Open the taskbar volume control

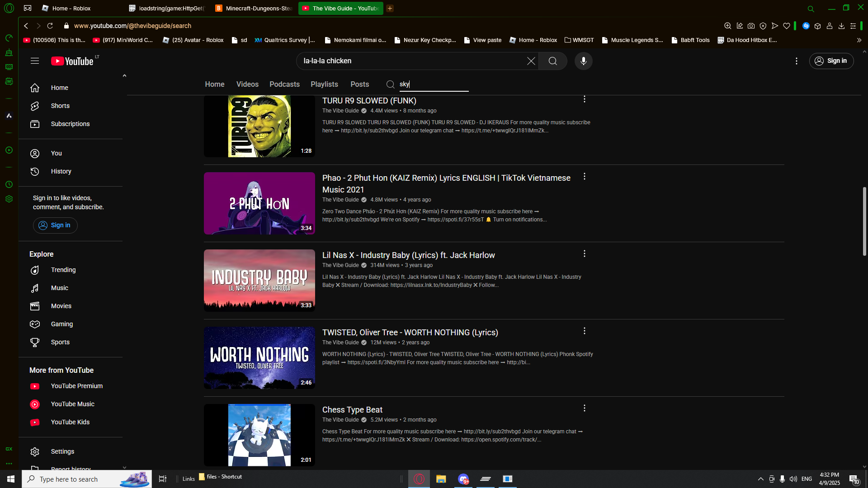tap(793, 479)
